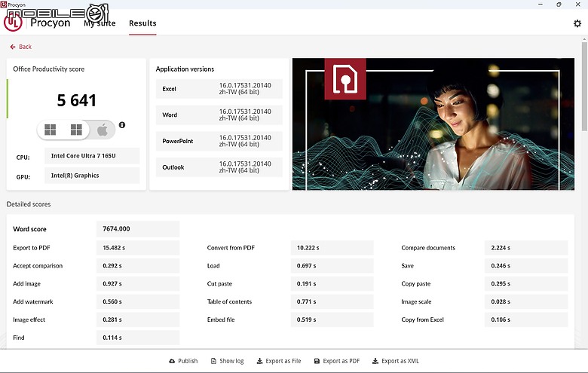Go Back to the previous page
588x373 pixels.
tap(20, 47)
